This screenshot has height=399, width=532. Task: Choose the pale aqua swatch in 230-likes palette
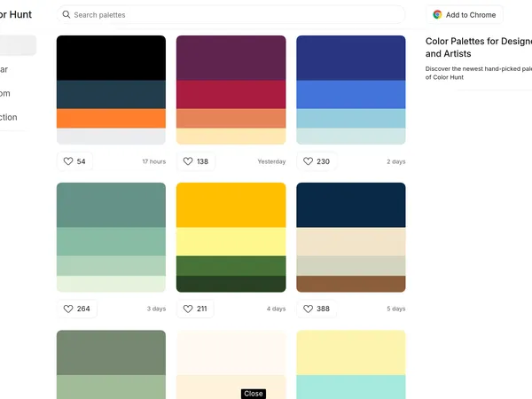[351, 137]
